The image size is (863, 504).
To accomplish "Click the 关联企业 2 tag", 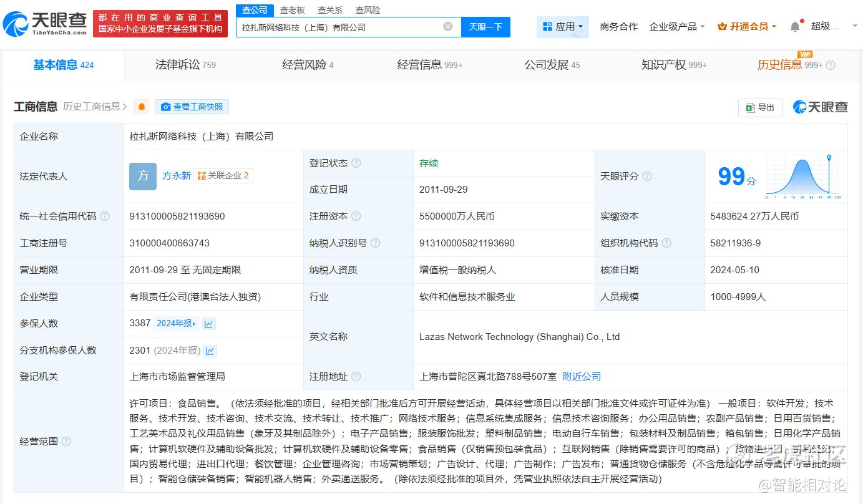I will (223, 176).
